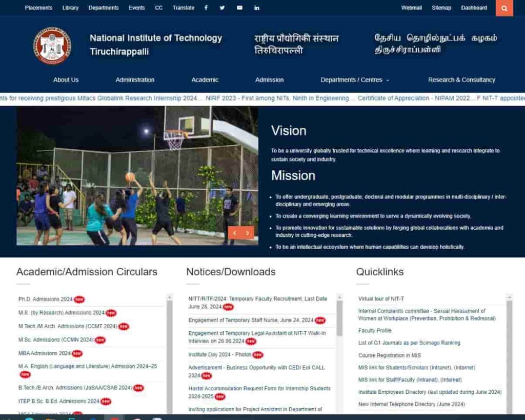525x420 pixels.
Task: Select the Admission menu item
Action: coord(269,80)
